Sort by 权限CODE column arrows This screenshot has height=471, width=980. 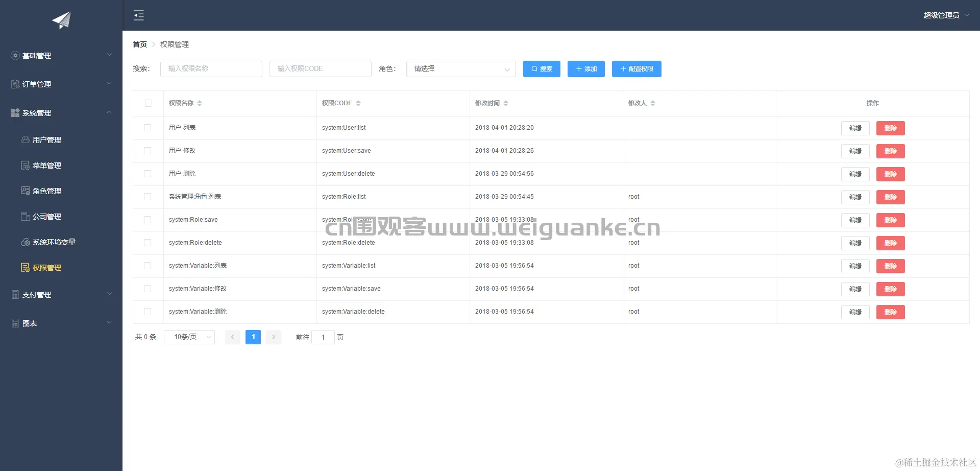coord(358,103)
